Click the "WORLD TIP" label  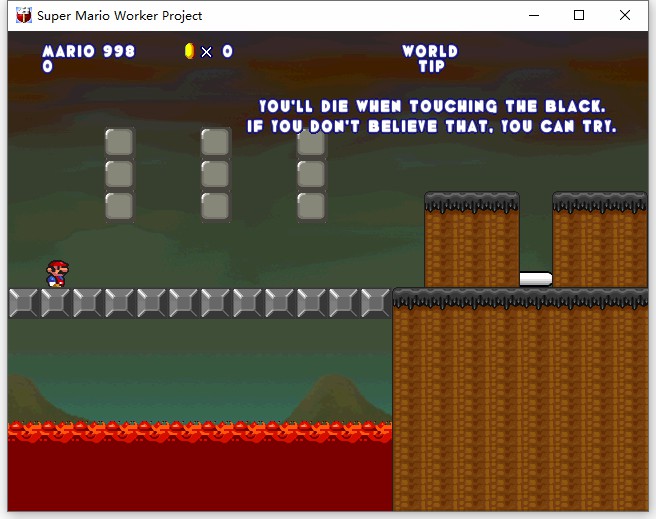pos(430,59)
